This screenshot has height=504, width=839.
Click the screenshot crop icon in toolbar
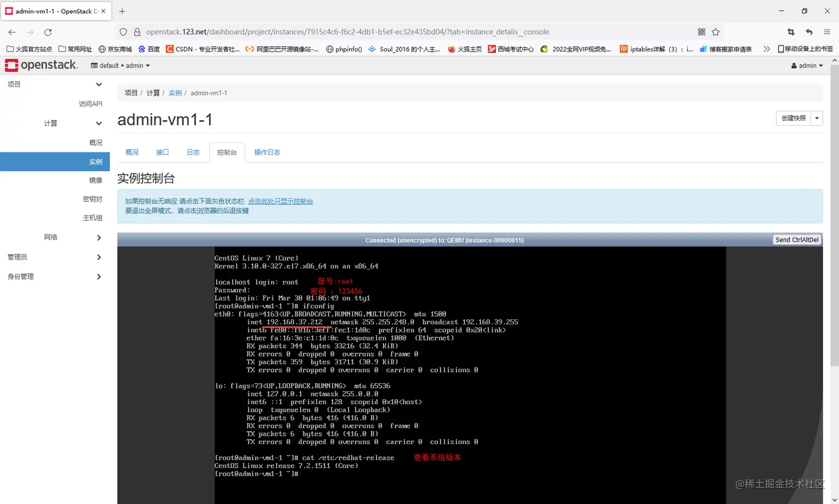791,32
